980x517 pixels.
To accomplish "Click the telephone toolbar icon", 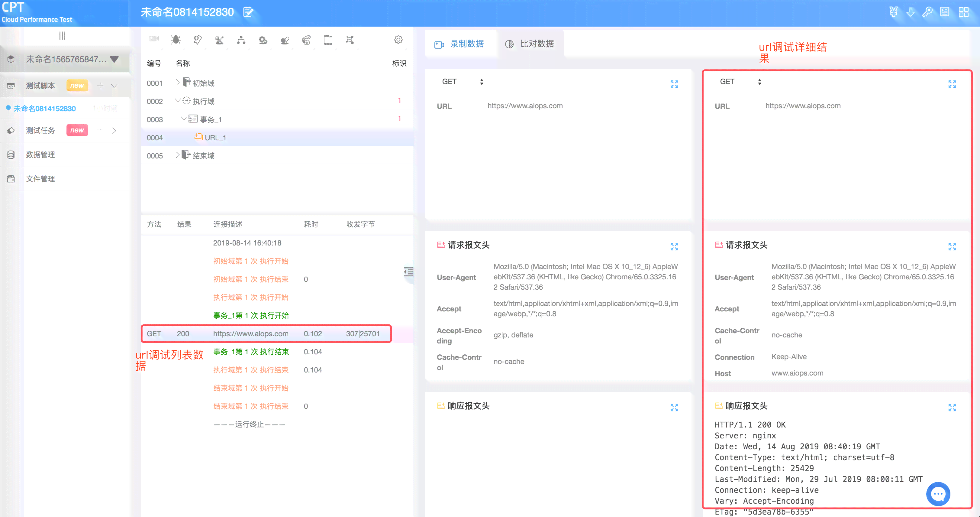I will point(306,40).
